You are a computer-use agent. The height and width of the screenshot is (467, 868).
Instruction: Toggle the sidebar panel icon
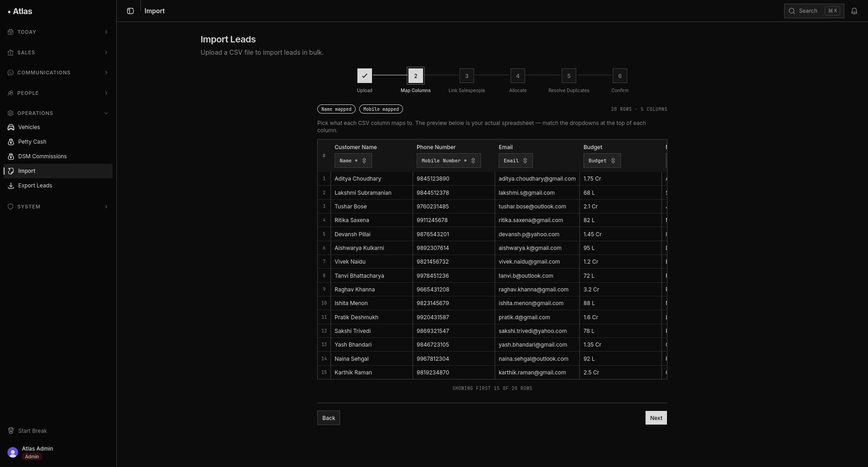tap(130, 11)
